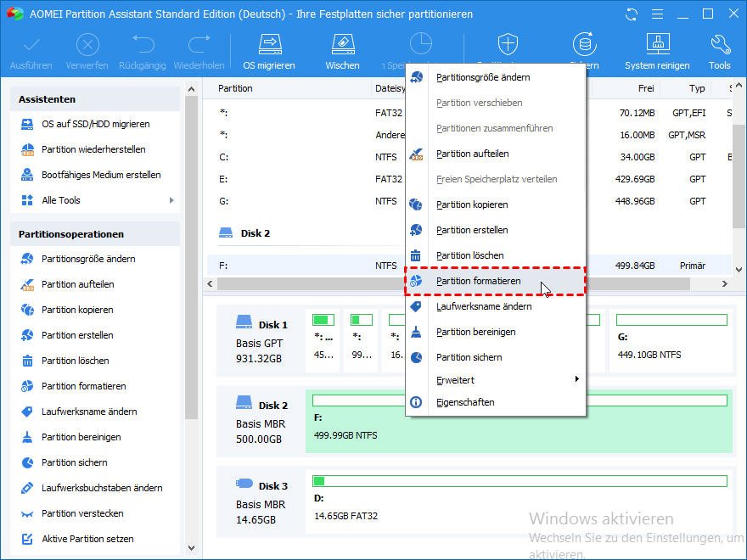Select F: 499.99GB NTFS block on Disk 2

[x=519, y=421]
